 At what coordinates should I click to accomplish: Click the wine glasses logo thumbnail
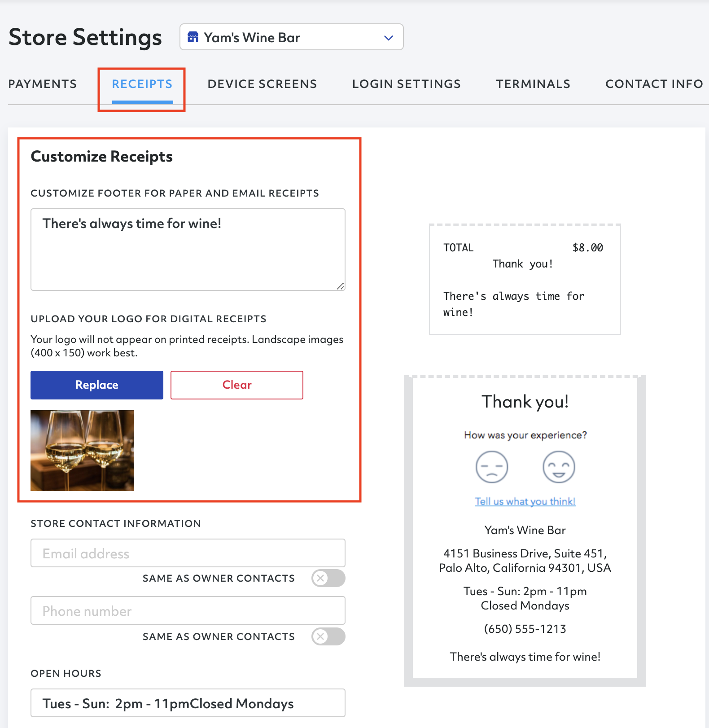pyautogui.click(x=82, y=451)
